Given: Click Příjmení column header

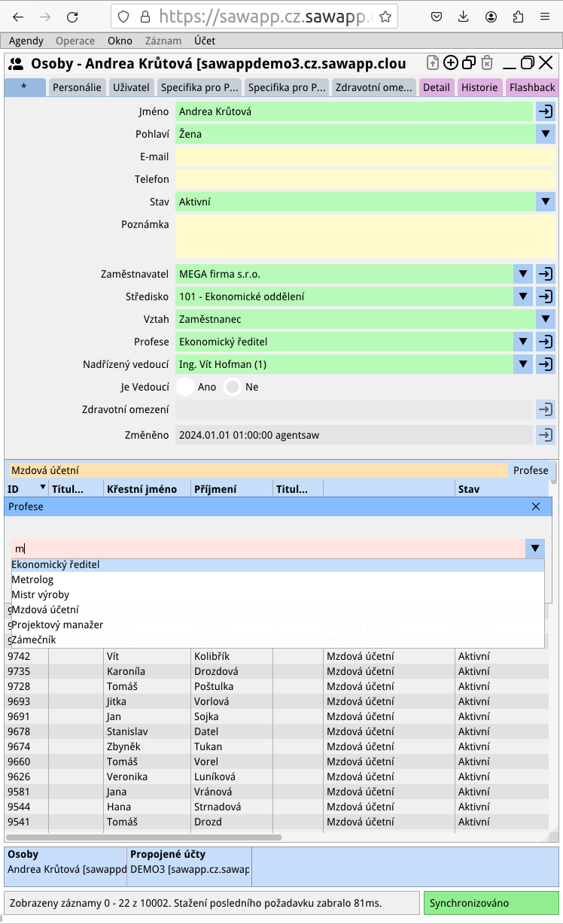Looking at the screenshot, I should (232, 489).
